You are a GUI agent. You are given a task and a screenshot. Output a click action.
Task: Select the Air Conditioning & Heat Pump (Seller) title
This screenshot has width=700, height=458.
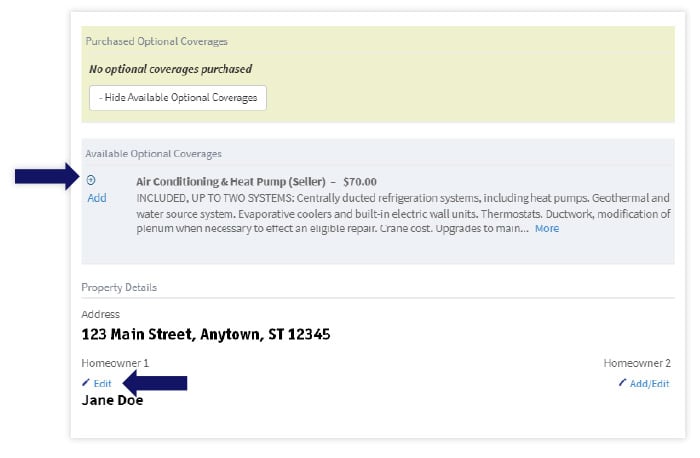(231, 182)
